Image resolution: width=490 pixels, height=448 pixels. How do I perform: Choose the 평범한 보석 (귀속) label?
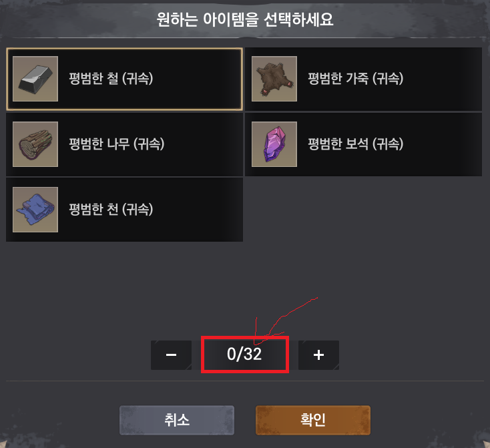pos(356,144)
